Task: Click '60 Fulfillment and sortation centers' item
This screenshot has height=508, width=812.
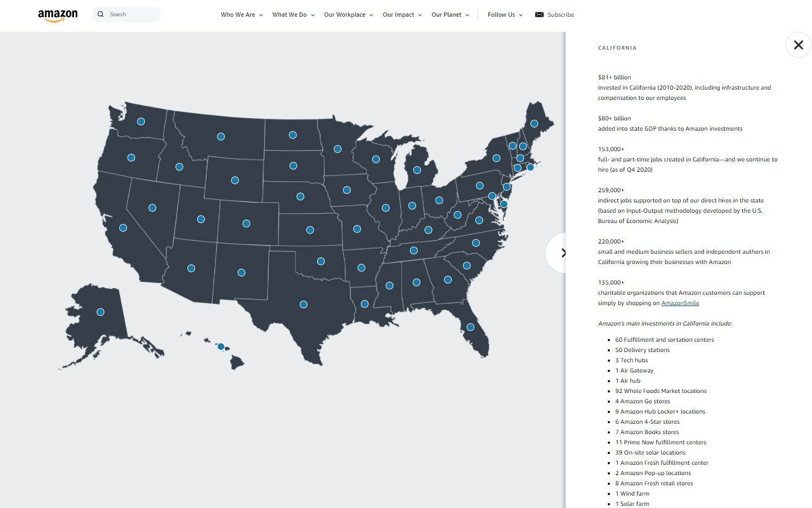Action: point(665,340)
